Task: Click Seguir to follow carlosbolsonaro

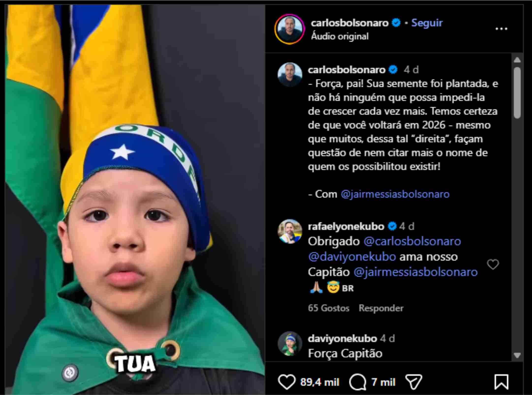Action: point(427,23)
